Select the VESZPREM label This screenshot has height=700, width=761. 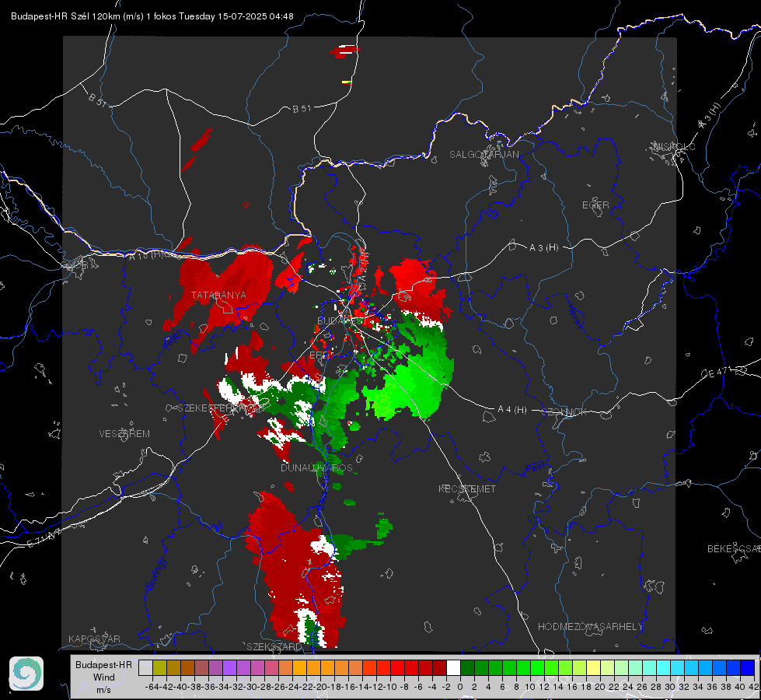pyautogui.click(x=124, y=434)
